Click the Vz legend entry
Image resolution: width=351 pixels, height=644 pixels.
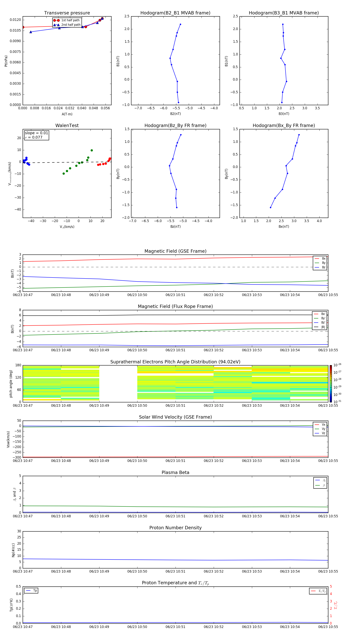click(320, 433)
